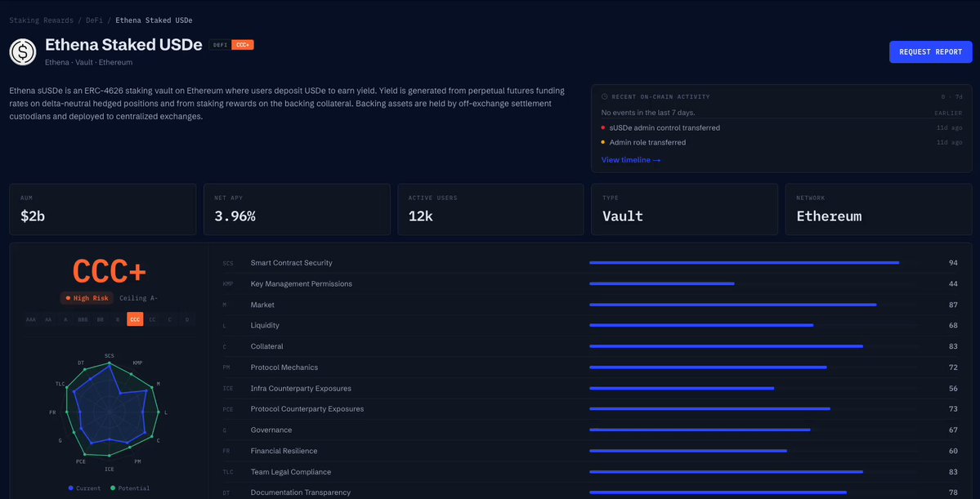Click the Net APY 3.96% card
This screenshot has width=980, height=499.
pyautogui.click(x=297, y=209)
